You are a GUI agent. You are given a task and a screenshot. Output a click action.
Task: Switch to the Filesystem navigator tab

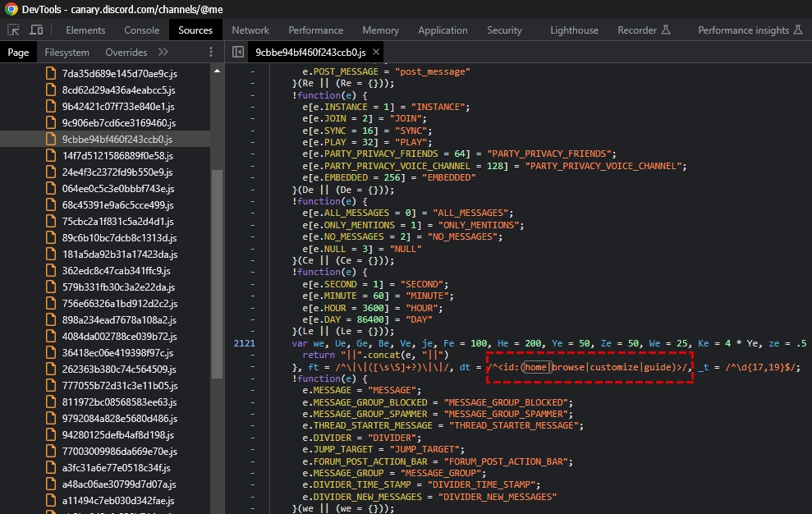[67, 52]
